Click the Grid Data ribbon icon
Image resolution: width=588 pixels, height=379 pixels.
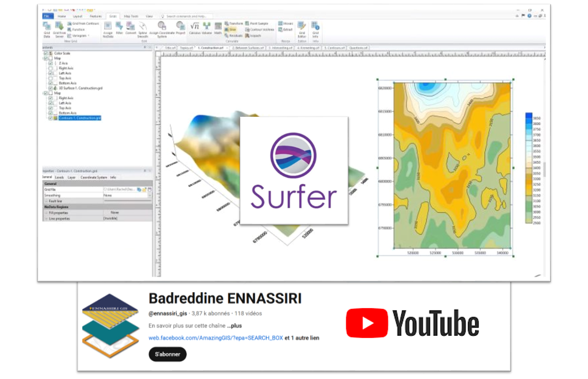click(47, 30)
